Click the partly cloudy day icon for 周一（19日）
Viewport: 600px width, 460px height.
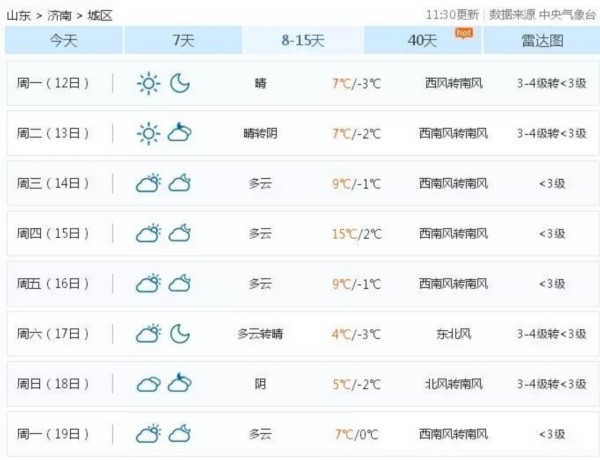point(148,433)
